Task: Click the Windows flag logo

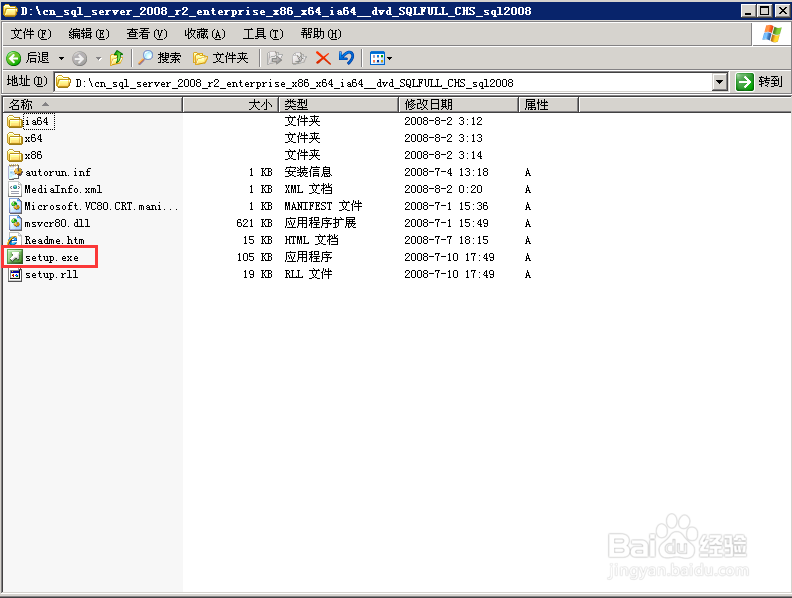Action: tap(771, 34)
